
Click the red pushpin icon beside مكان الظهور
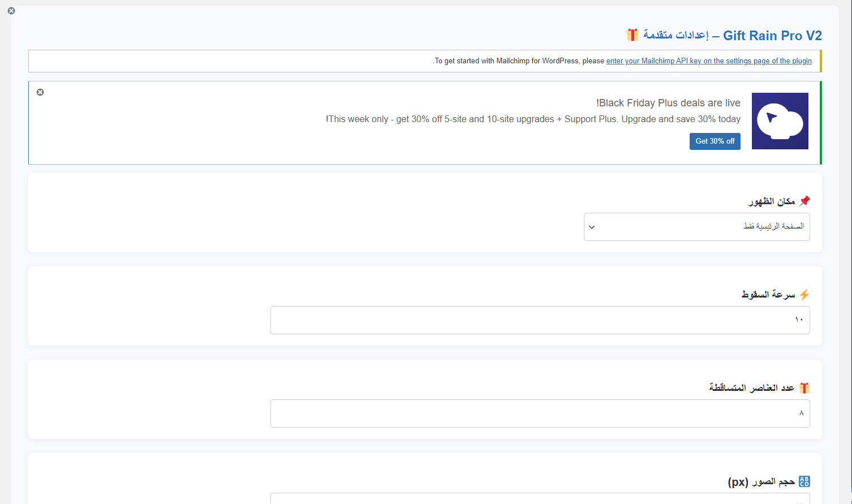pyautogui.click(x=804, y=201)
